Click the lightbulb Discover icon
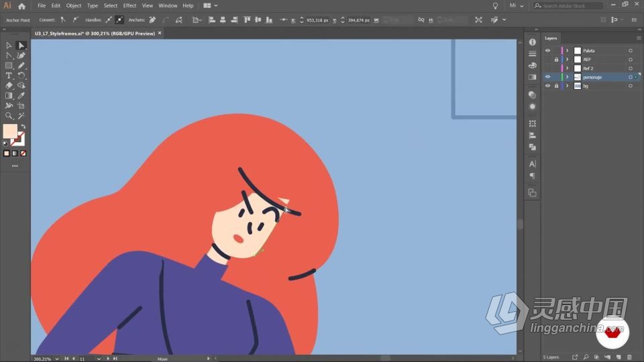 click(x=495, y=6)
